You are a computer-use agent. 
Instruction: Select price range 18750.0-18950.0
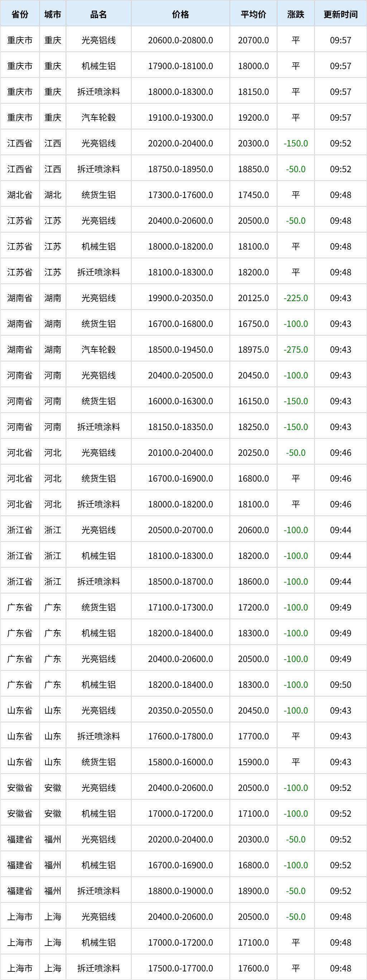point(181,169)
